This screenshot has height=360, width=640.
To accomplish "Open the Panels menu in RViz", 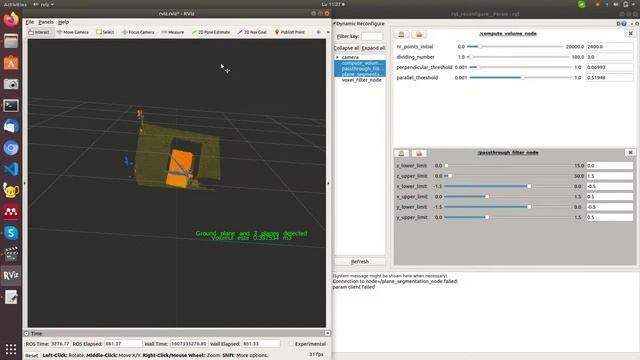I will (46, 22).
